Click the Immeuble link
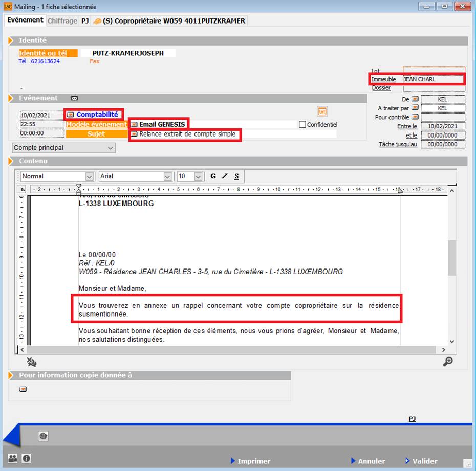 [384, 79]
